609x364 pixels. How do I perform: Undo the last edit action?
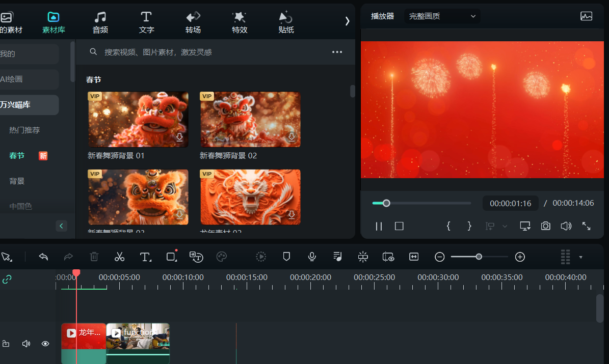pos(43,257)
